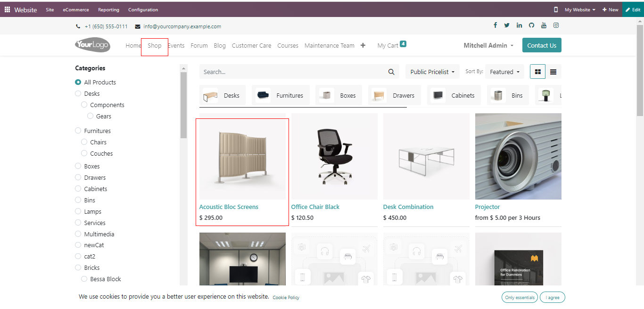Switch to list view layout
The width and height of the screenshot is (644, 309).
tap(553, 72)
